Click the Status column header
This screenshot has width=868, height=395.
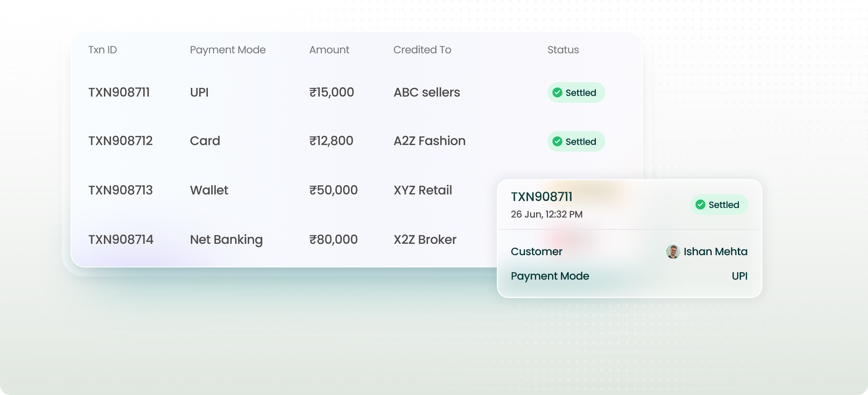563,50
